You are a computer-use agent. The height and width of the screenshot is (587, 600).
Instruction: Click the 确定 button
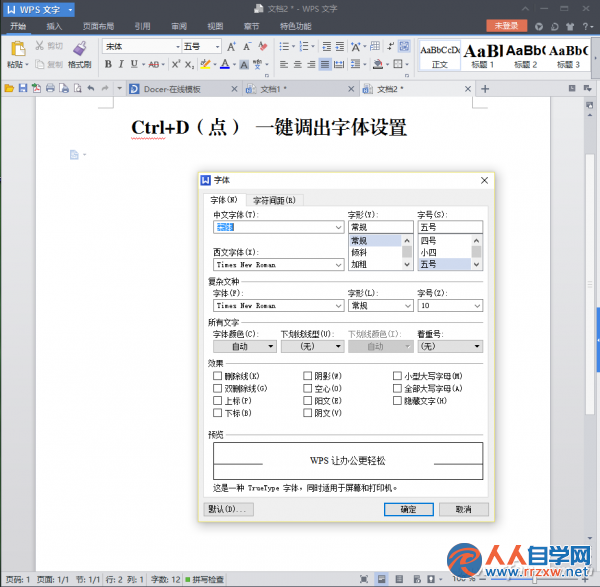click(409, 509)
